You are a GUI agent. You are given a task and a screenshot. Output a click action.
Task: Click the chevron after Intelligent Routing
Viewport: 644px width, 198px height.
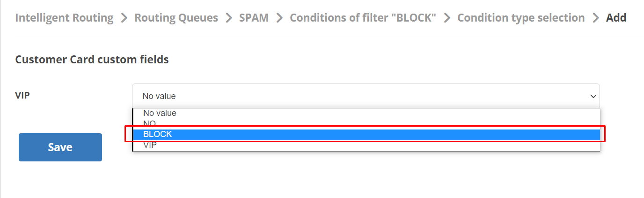[x=124, y=18]
